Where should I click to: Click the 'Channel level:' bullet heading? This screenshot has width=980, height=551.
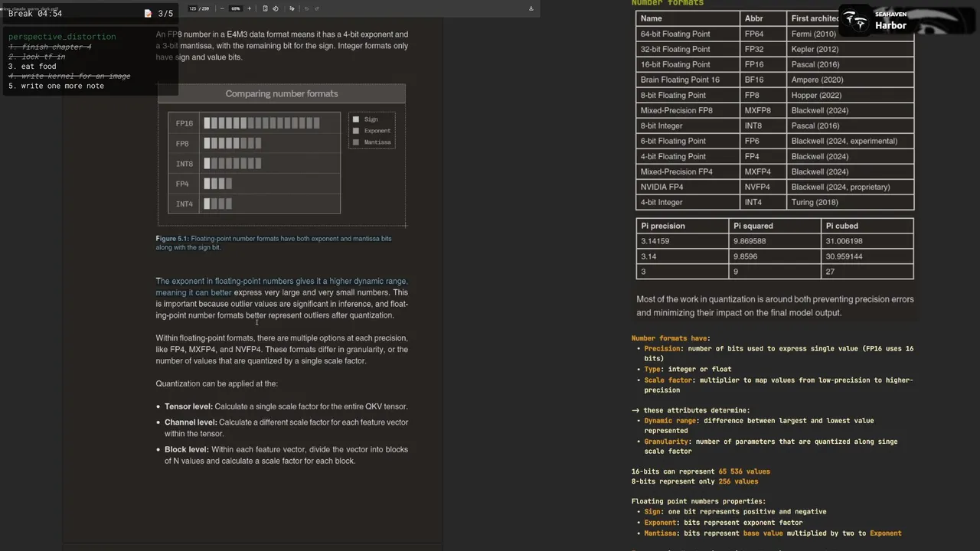(x=191, y=422)
